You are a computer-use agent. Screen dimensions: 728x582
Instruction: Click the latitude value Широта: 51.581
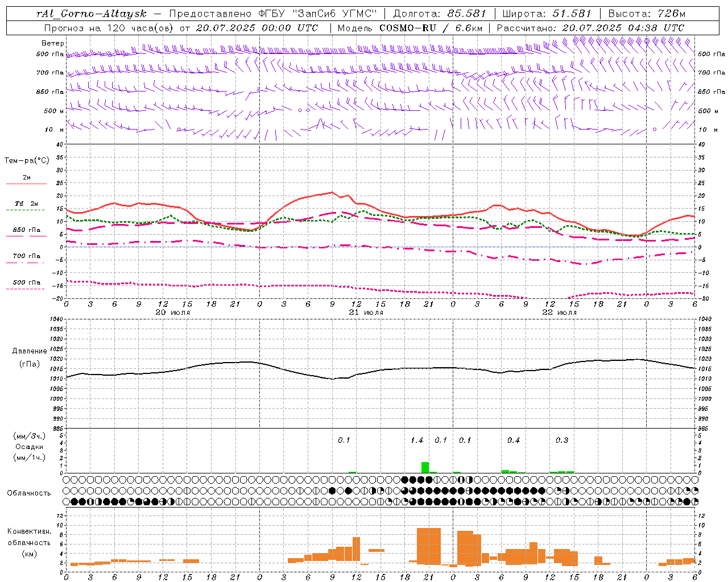click(x=547, y=14)
